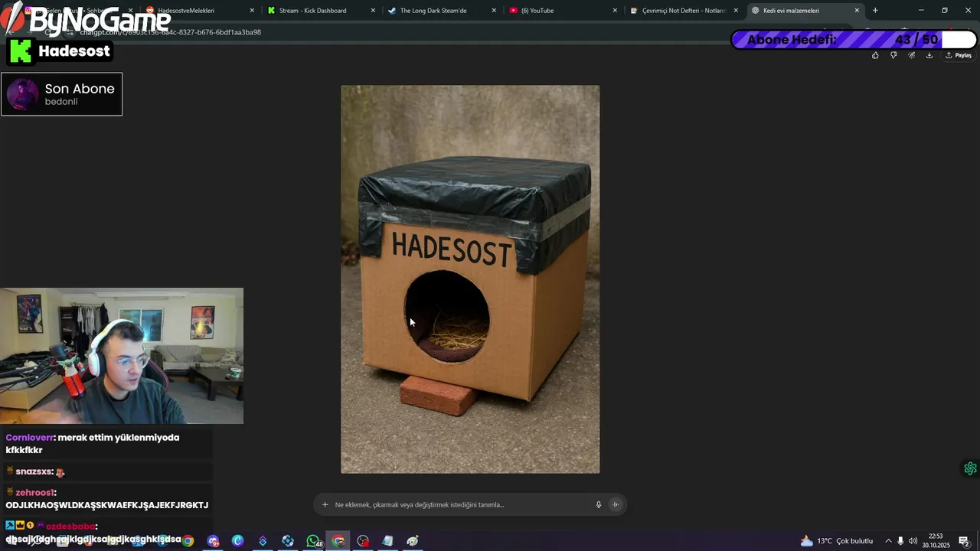
Task: Open a new browser tab with plus button
Action: pyautogui.click(x=875, y=11)
